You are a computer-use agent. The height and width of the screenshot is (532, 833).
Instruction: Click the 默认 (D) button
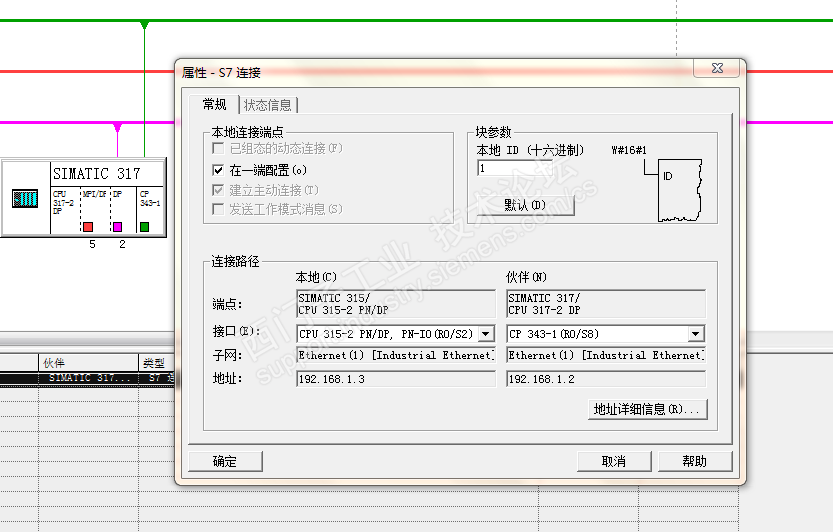[525, 205]
